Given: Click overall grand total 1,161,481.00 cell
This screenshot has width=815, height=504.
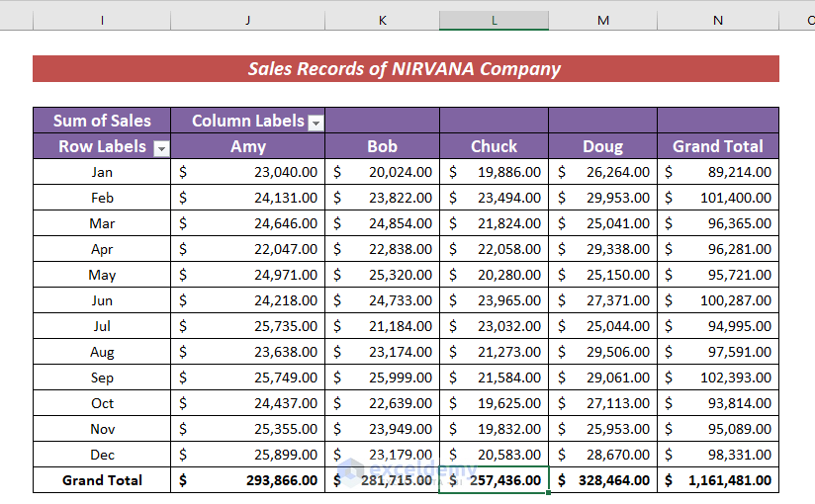Looking at the screenshot, I should [718, 480].
